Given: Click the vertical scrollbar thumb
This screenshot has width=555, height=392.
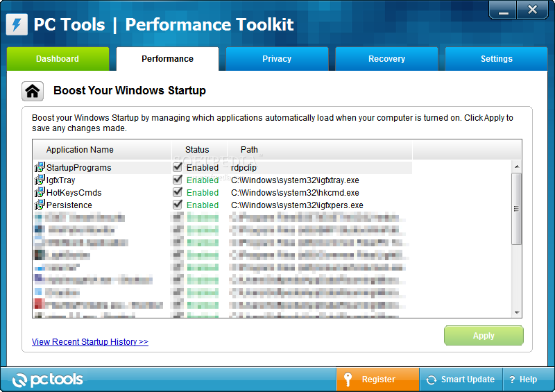Looking at the screenshot, I should click(x=517, y=209).
